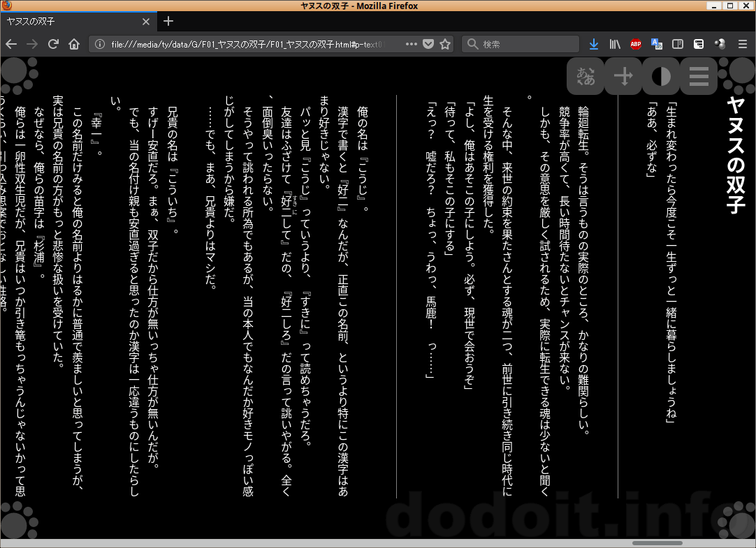Click the page title ヤヌスの双子 heading
This screenshot has width=756, height=548.
(x=736, y=155)
